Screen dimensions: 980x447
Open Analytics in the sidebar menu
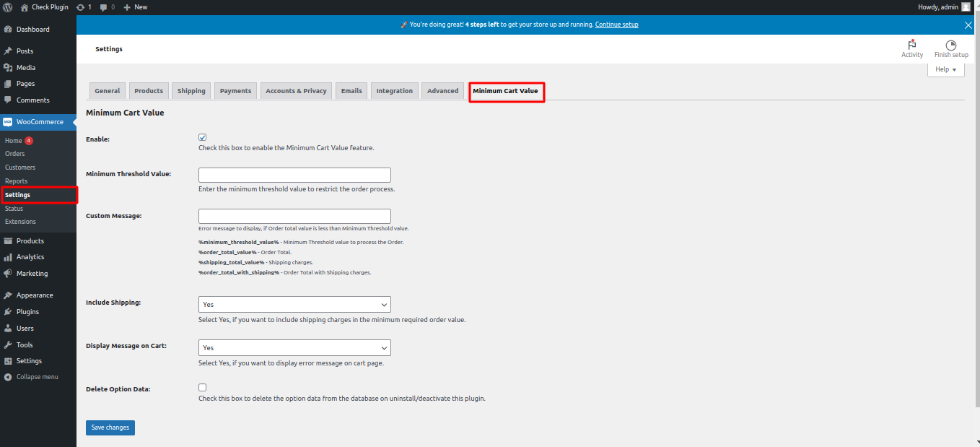click(30, 257)
